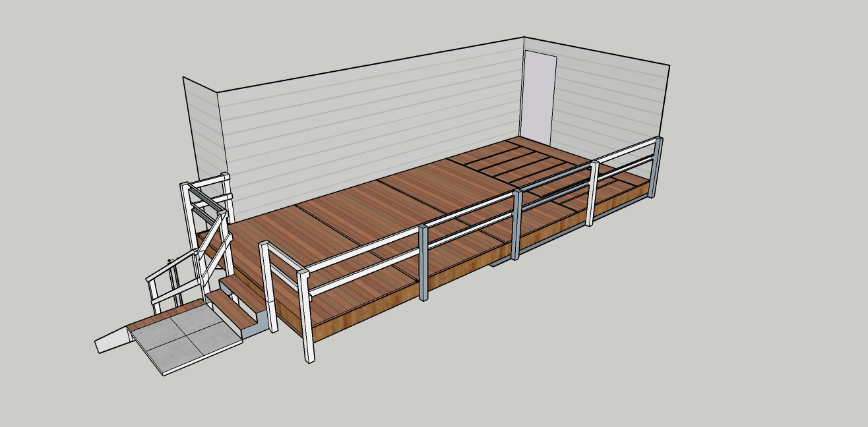
Task: Select the small white ramp beside the pad
Action: pos(113,342)
